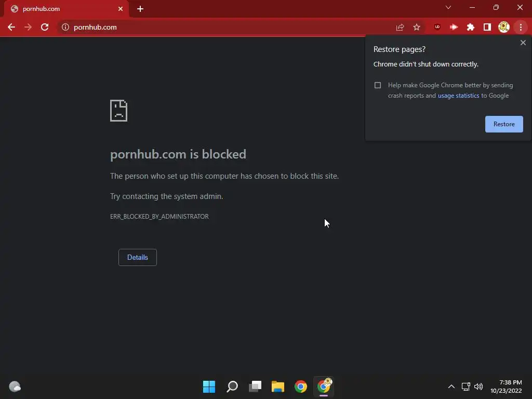Viewport: 532px width, 399px height.
Task: Open the Chrome three-dot menu
Action: (x=521, y=27)
